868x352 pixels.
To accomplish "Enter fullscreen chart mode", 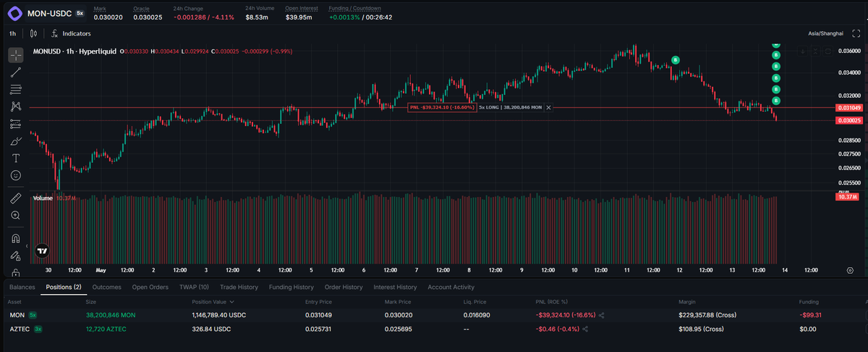I will tap(856, 33).
